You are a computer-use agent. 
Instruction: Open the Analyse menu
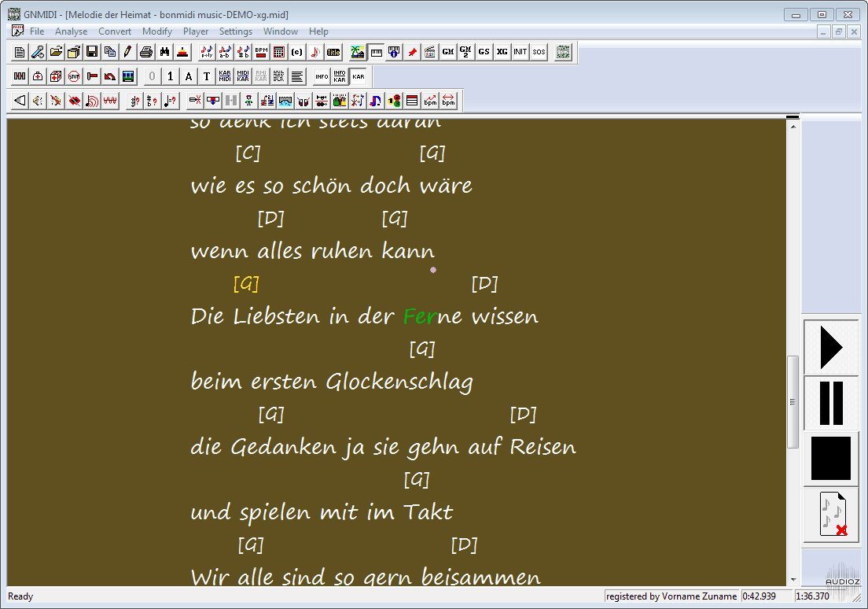pos(71,31)
